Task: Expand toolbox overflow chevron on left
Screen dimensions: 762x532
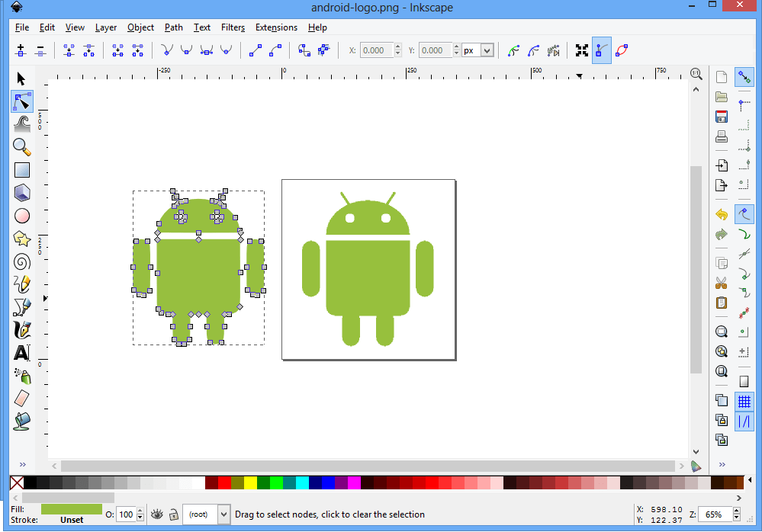Action: coord(22,464)
